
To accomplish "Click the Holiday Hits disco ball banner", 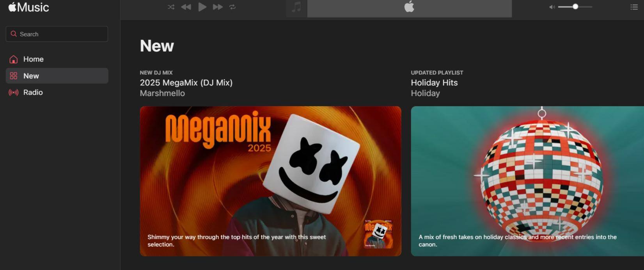I will coord(527,181).
